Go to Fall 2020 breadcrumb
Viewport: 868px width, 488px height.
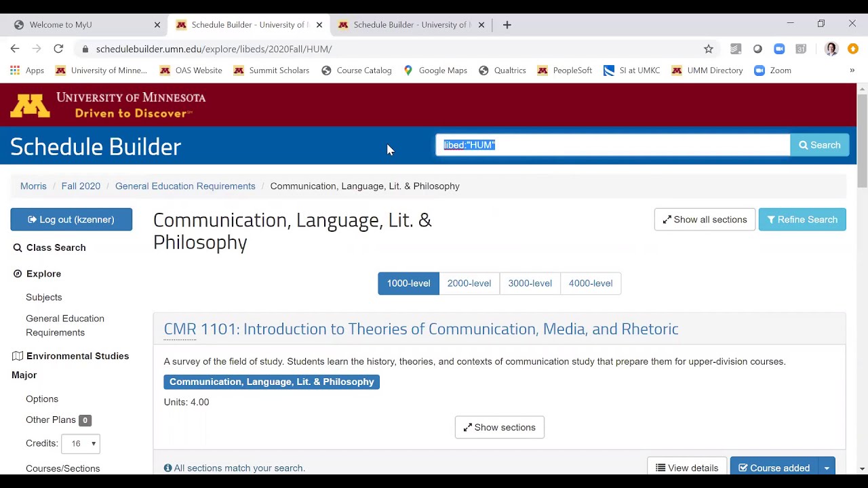(81, 186)
